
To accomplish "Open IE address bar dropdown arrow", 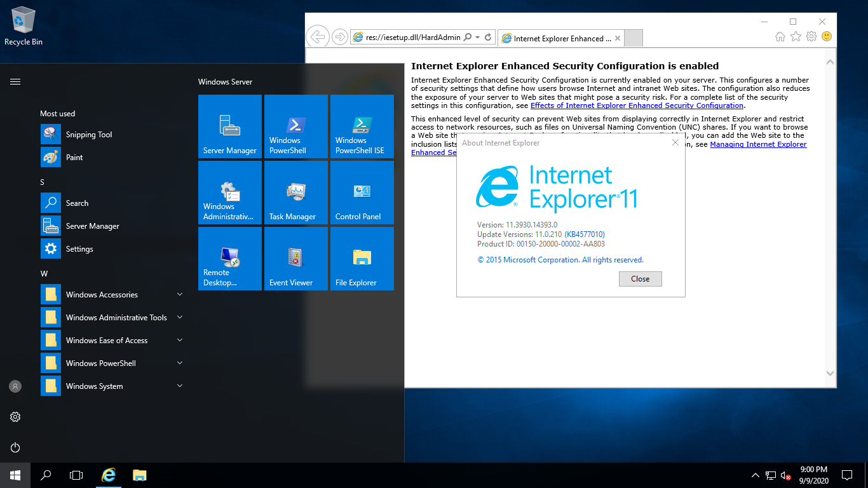I will click(x=478, y=37).
